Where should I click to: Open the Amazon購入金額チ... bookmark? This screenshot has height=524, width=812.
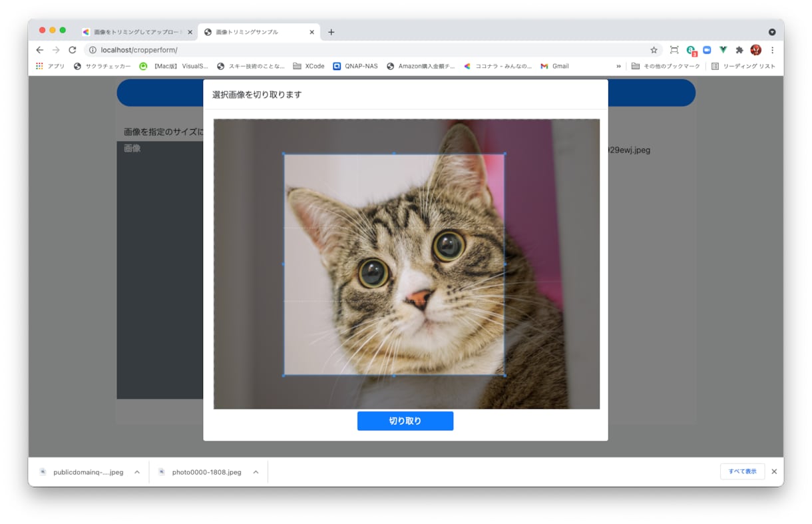point(421,66)
